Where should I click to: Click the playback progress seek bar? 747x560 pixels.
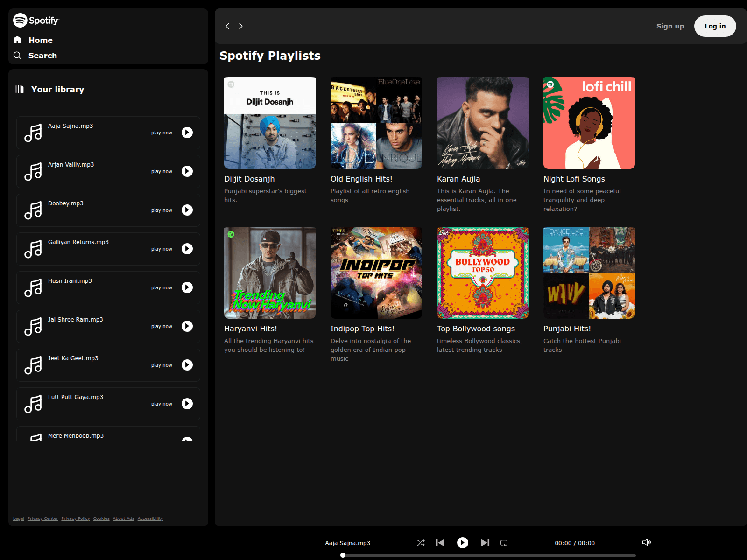(x=489, y=555)
